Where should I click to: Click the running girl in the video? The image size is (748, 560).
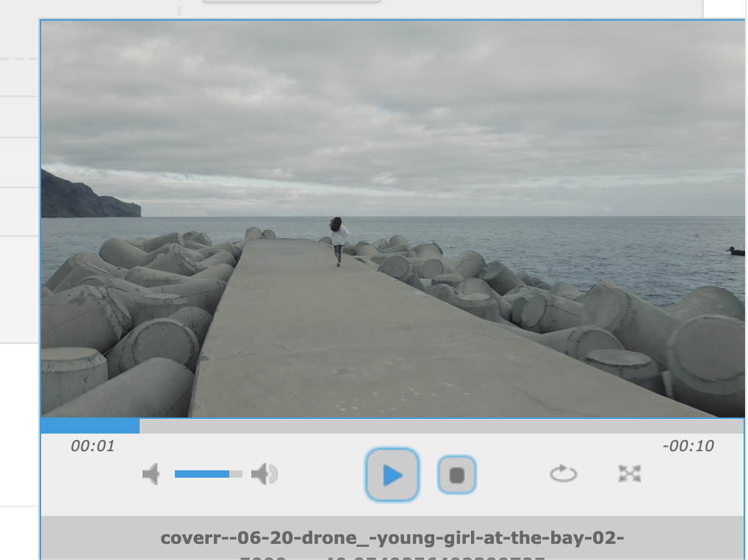click(338, 239)
